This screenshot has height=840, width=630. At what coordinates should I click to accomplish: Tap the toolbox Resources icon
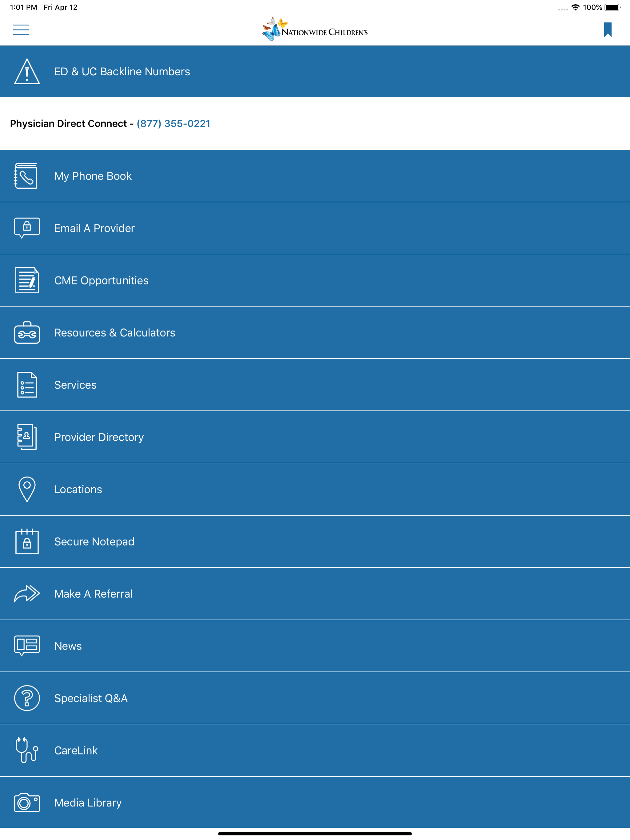coord(27,333)
